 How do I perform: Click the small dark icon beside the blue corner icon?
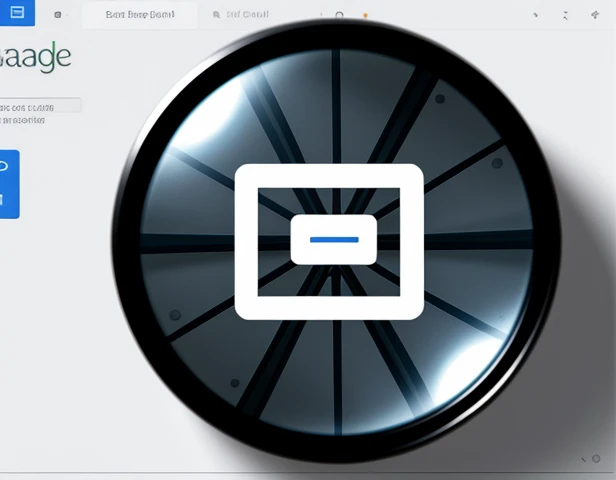coord(57,15)
